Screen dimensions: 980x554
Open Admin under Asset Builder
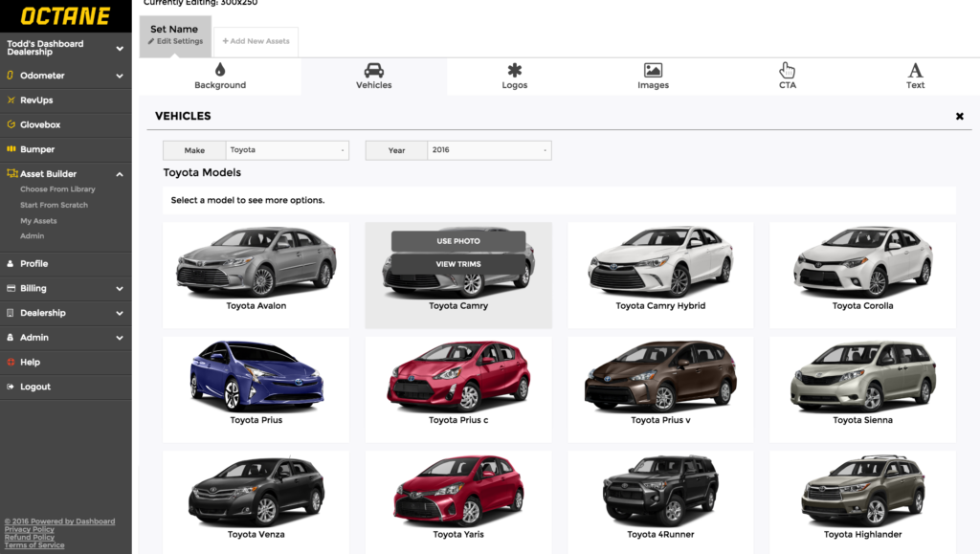click(x=32, y=236)
